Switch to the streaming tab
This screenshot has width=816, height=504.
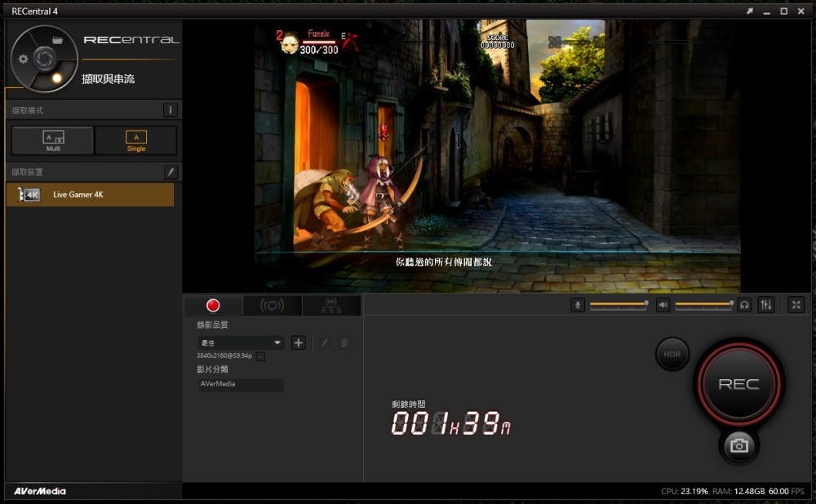click(x=272, y=306)
